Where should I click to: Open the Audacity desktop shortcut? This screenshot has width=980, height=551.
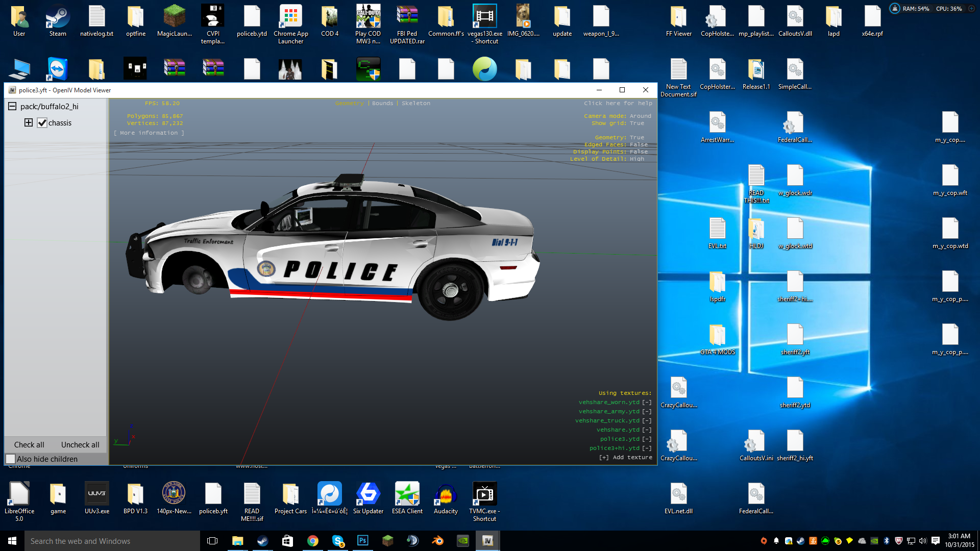click(446, 494)
